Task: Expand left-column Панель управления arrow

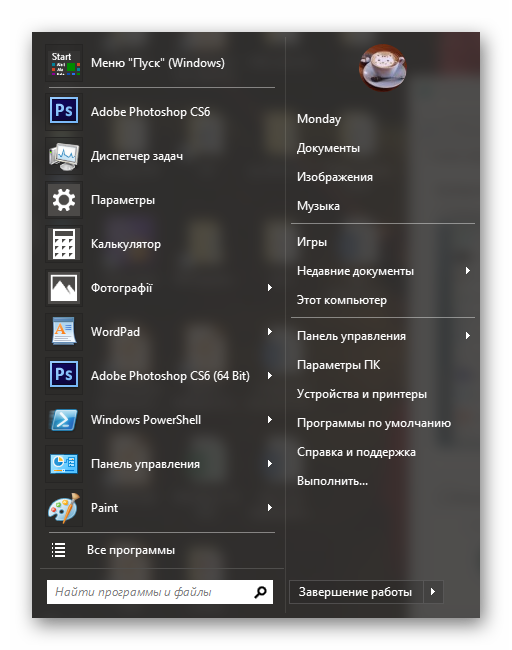Action: [x=270, y=463]
